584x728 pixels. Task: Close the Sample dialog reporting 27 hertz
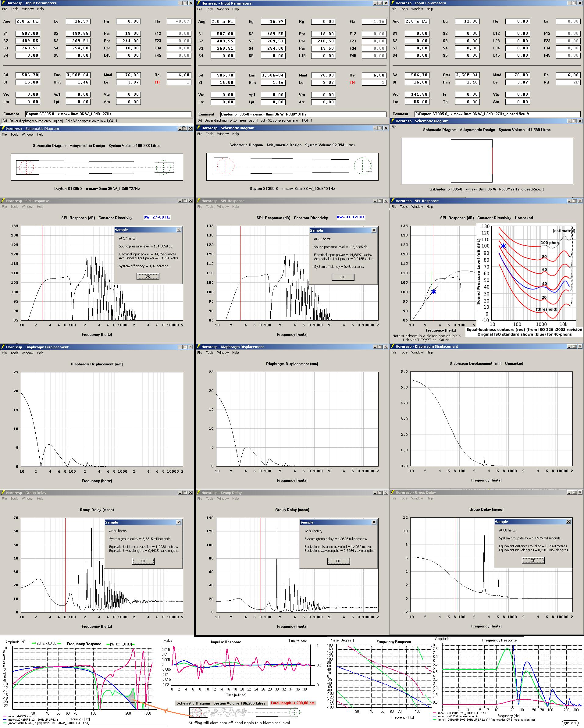[x=179, y=229]
